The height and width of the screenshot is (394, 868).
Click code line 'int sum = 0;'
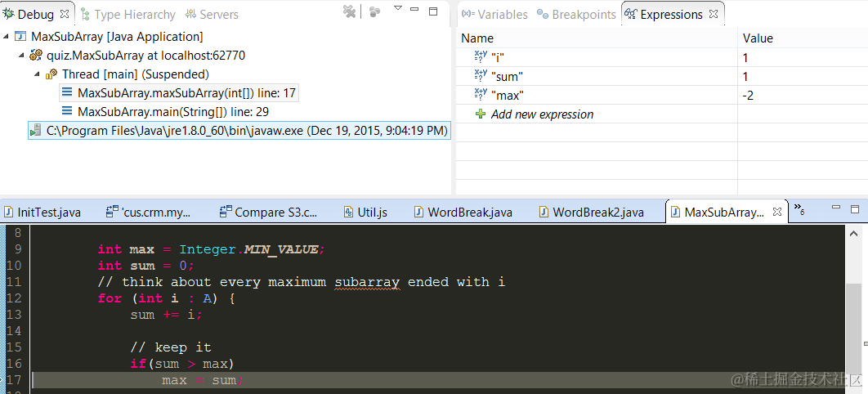click(x=146, y=266)
